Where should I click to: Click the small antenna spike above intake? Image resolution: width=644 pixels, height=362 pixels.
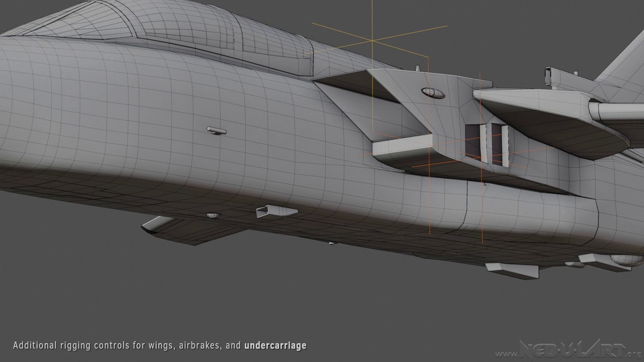click(418, 68)
